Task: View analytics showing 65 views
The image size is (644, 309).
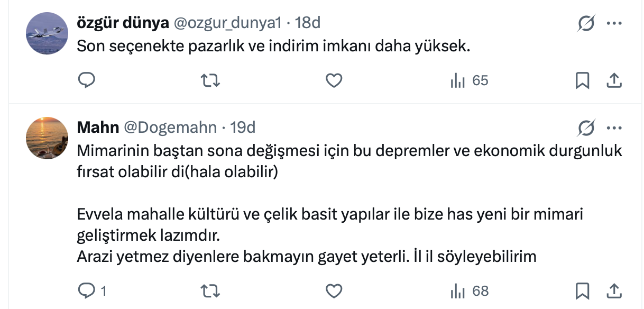Action: [x=468, y=80]
